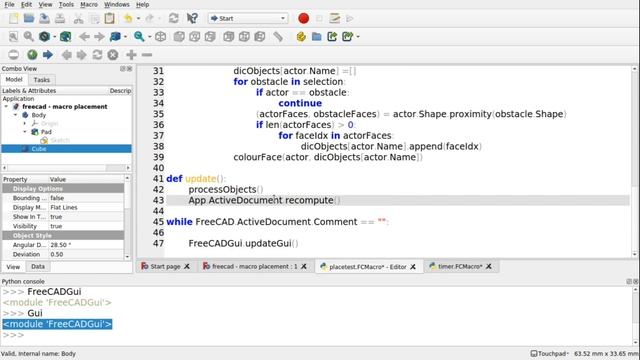Click the Visibility value 'true'
The width and height of the screenshot is (640, 360).
tap(86, 226)
